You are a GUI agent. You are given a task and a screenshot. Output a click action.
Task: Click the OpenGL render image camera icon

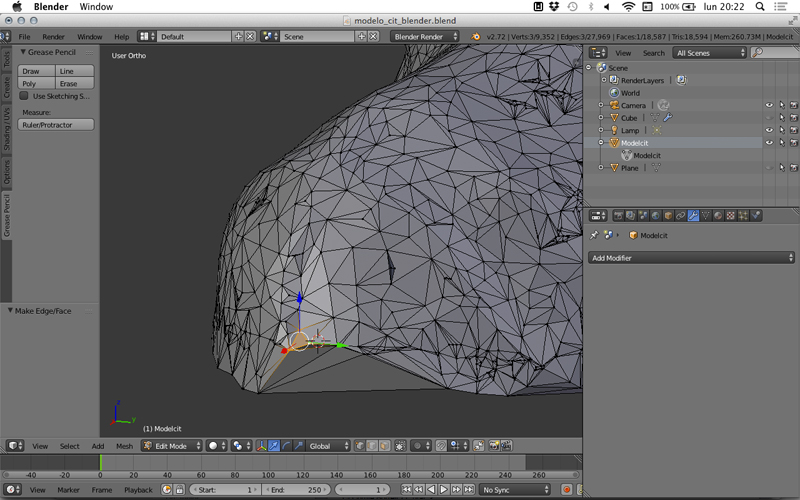(493, 446)
